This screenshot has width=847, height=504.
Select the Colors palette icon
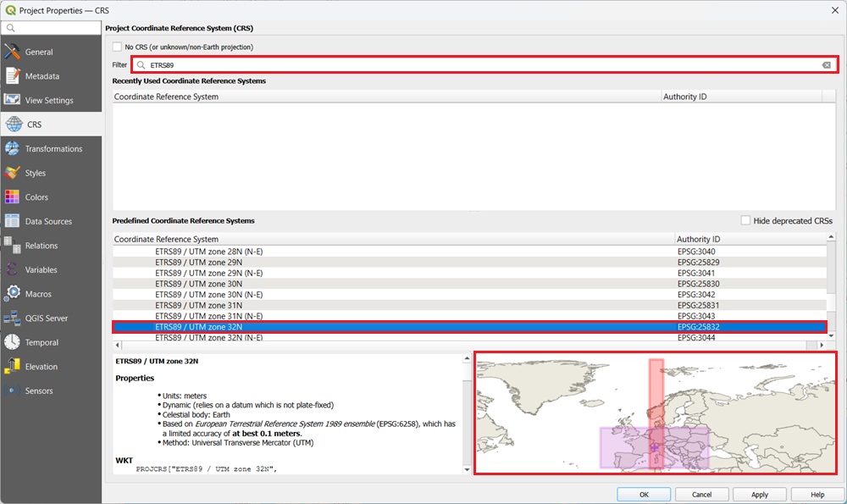coord(12,197)
